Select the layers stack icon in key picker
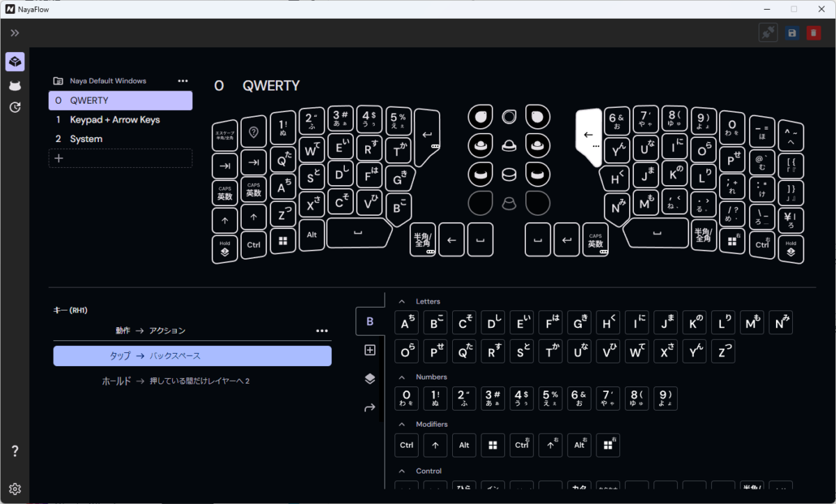This screenshot has width=836, height=504. (370, 379)
